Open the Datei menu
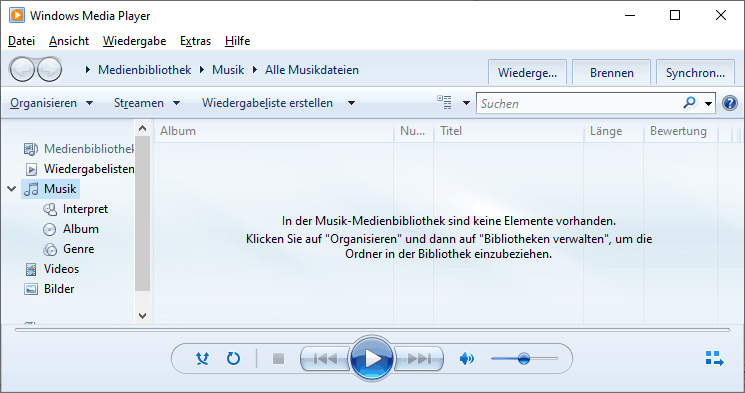Image resolution: width=745 pixels, height=393 pixels. click(21, 41)
